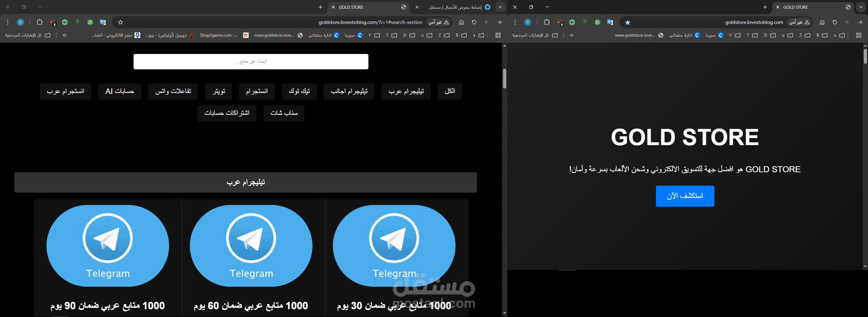Filter by تيليجرام اجانب category
Screen dimensions: 868x317
(x=349, y=92)
